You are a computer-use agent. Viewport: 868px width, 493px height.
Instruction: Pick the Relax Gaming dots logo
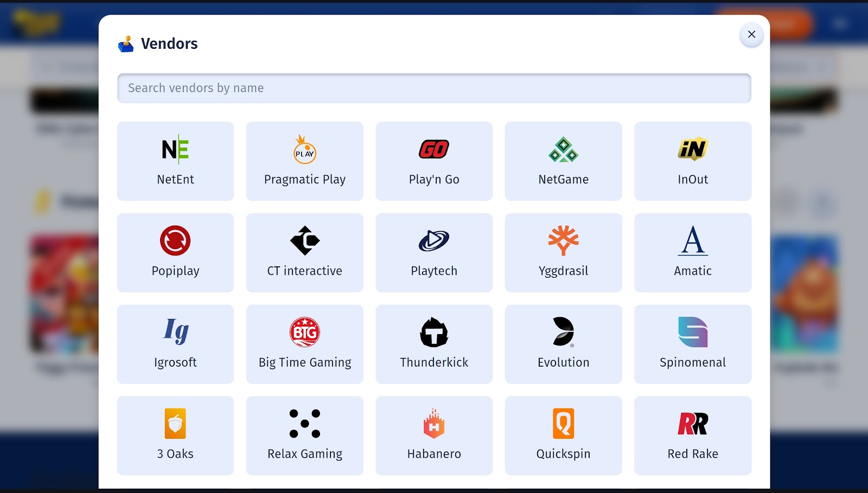305,424
